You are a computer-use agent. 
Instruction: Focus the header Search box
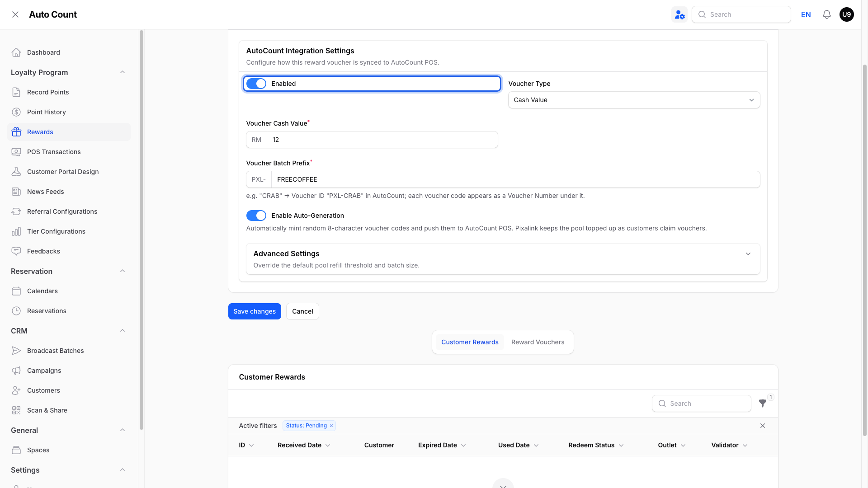(x=741, y=14)
